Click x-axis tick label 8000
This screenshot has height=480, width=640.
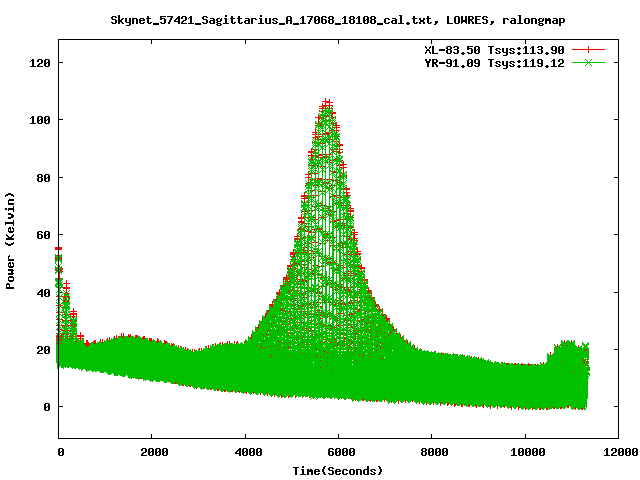434,452
